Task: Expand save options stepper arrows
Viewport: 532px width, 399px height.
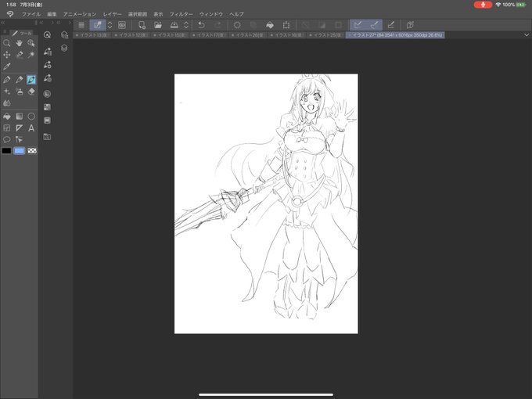Action: click(x=186, y=25)
